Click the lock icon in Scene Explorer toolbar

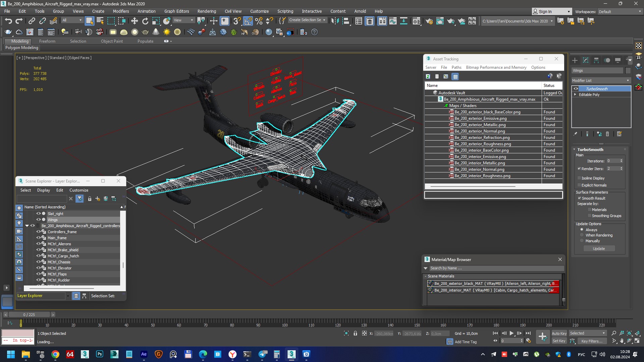[90, 199]
